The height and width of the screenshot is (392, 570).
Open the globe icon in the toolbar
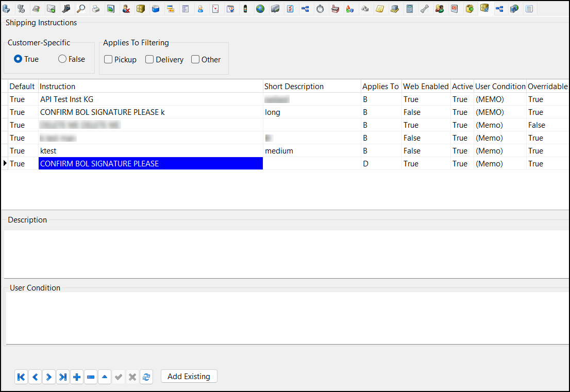pyautogui.click(x=260, y=9)
